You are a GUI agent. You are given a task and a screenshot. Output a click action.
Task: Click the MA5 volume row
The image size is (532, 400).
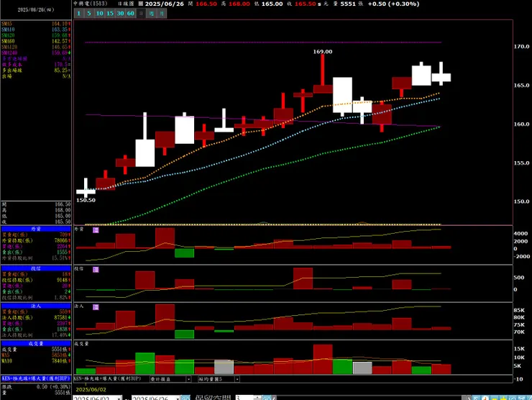pyautogui.click(x=36, y=355)
